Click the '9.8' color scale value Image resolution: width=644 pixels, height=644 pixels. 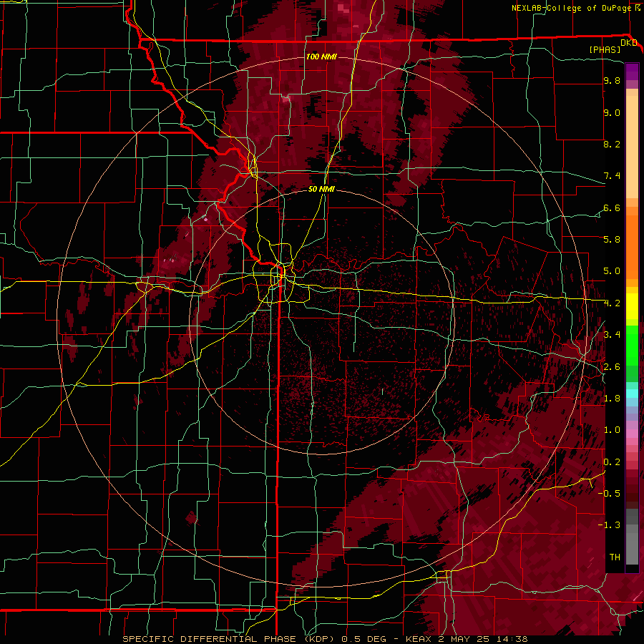[612, 80]
